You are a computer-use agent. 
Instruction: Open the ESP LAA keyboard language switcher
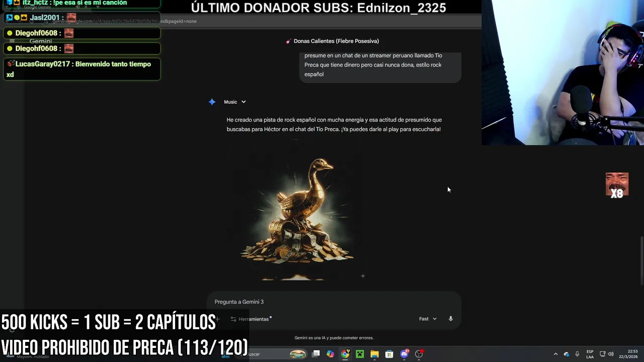coord(590,354)
